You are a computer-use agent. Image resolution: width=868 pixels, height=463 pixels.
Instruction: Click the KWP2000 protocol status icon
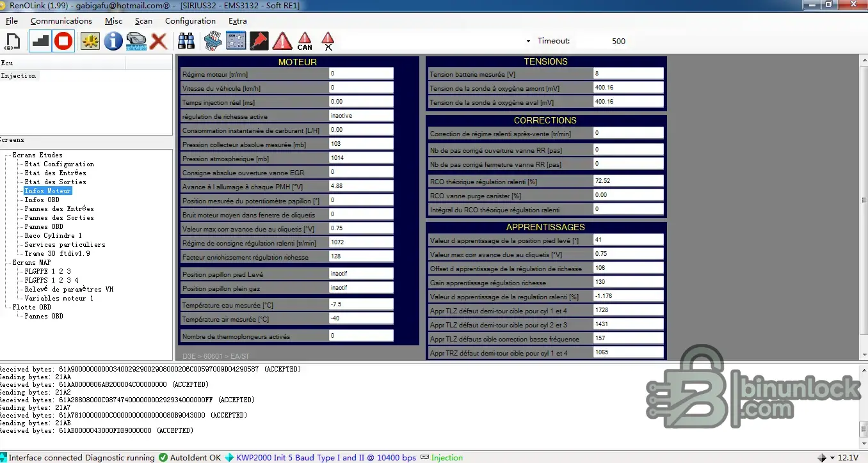point(229,457)
